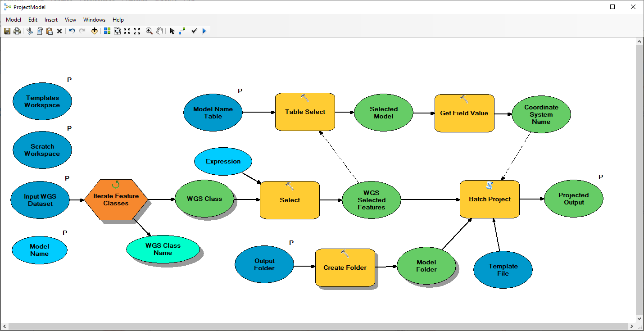Select the Table Select tool box
Screen dimensions: 644x331
click(x=305, y=112)
